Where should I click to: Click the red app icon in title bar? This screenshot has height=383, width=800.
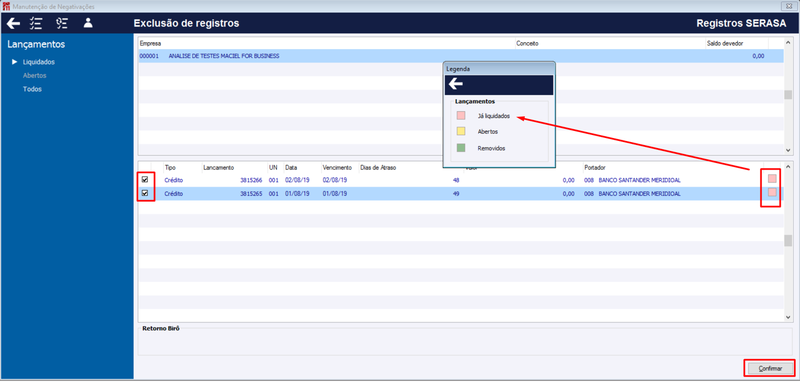point(6,6)
